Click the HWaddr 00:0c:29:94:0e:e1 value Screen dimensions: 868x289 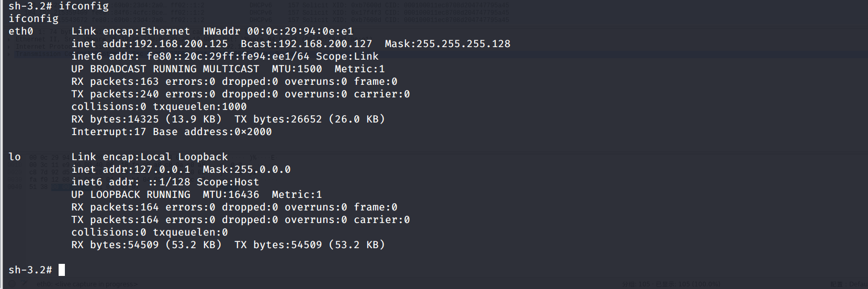point(278,31)
